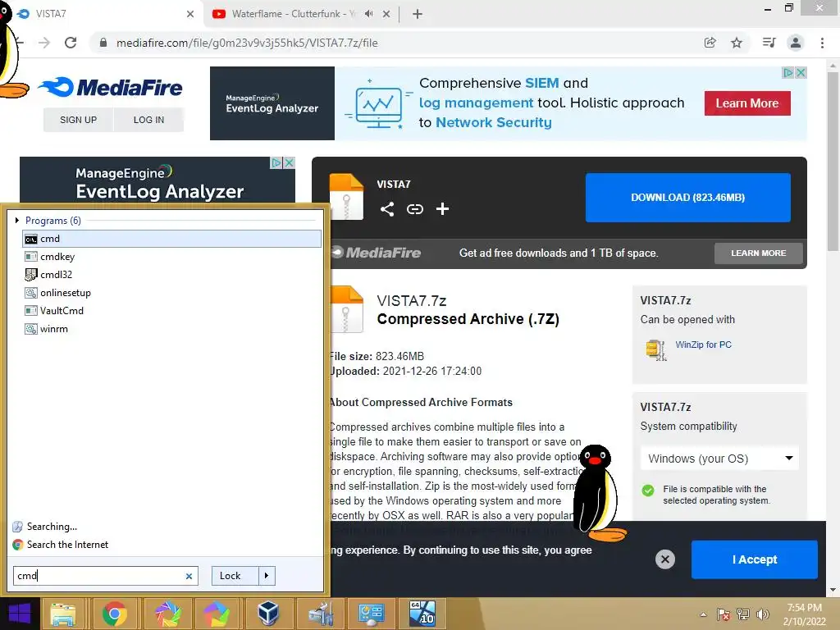Open the tools icon in taskbar

[320, 614]
